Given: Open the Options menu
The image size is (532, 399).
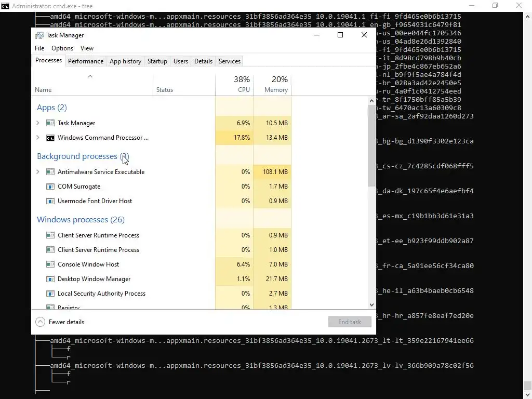Looking at the screenshot, I should pos(62,48).
